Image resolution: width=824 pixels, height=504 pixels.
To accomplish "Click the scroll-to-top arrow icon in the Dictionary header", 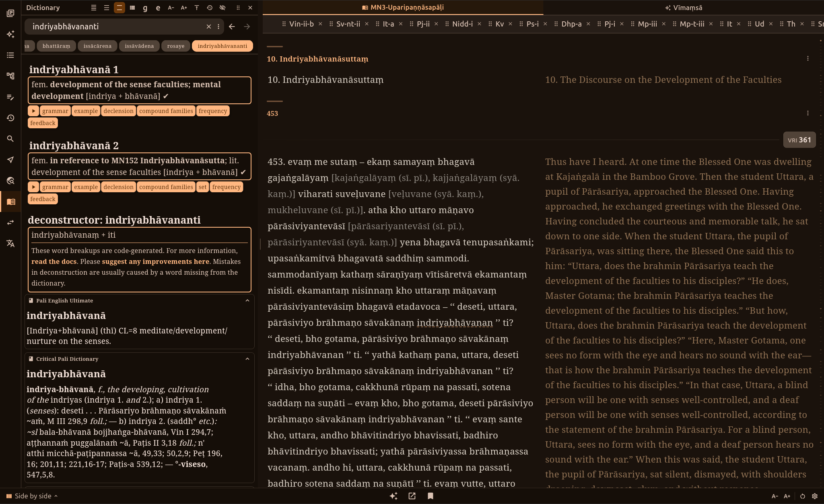I will click(197, 8).
